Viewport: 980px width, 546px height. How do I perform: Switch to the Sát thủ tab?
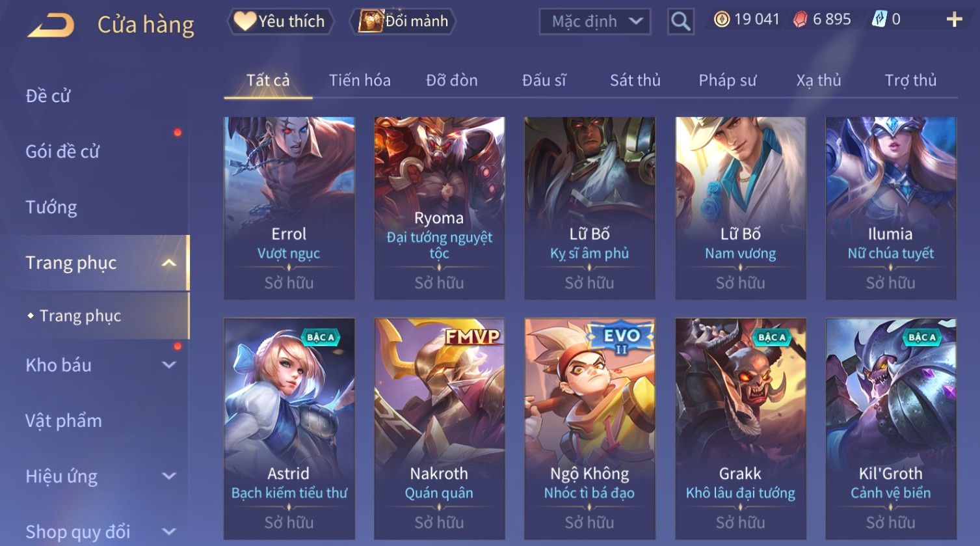coord(635,81)
